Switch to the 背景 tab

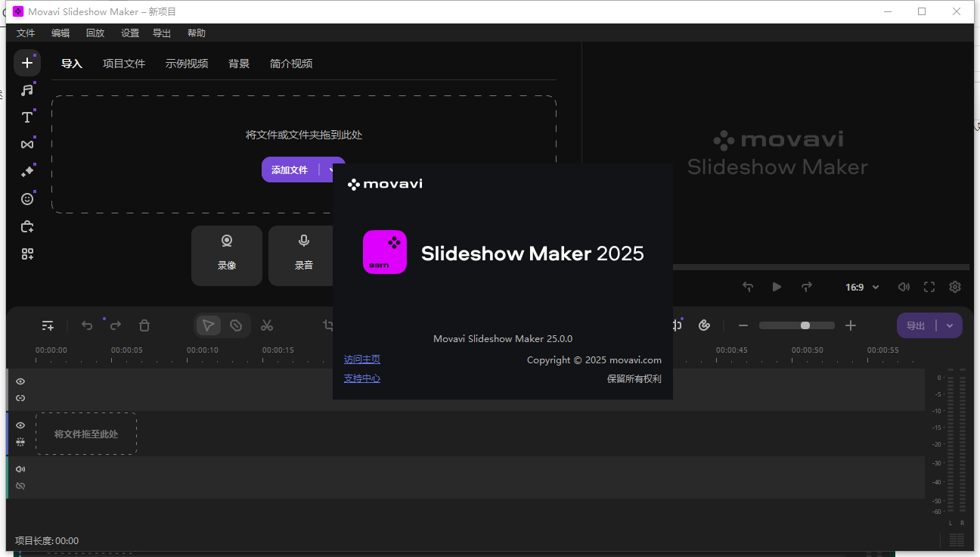(239, 64)
